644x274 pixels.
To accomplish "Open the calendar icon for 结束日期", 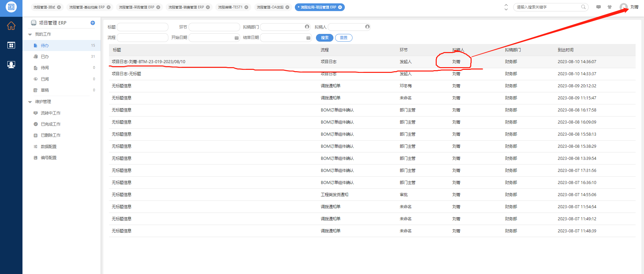I will pos(308,38).
